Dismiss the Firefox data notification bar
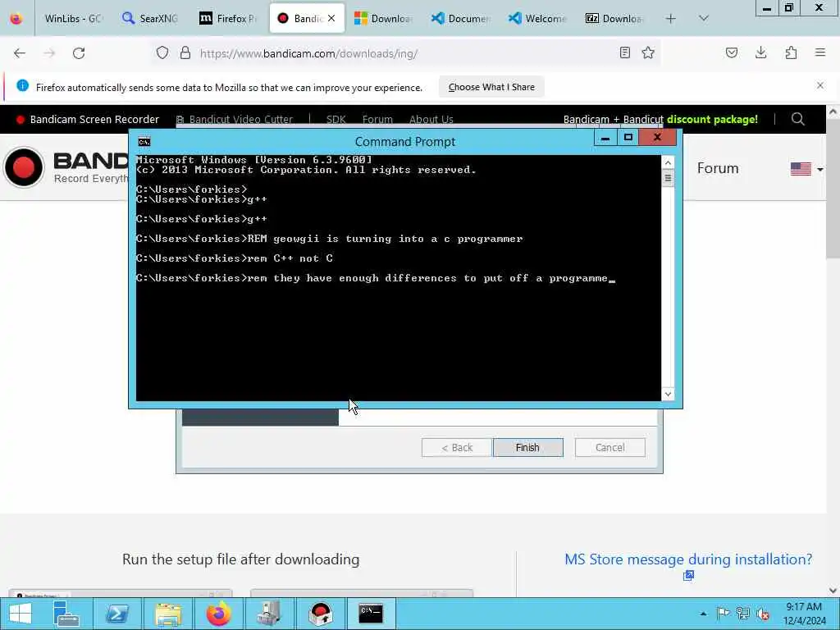Screen dimensions: 840x630 tap(820, 85)
